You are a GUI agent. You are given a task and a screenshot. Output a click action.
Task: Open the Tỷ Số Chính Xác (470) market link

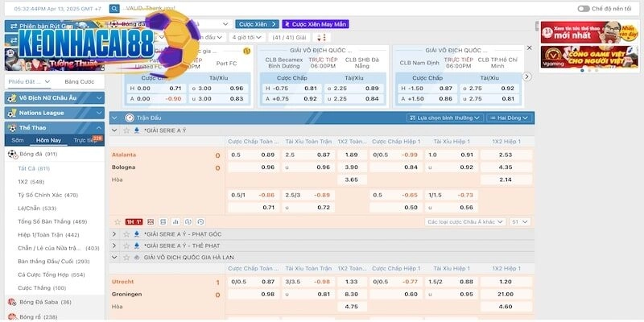point(47,195)
